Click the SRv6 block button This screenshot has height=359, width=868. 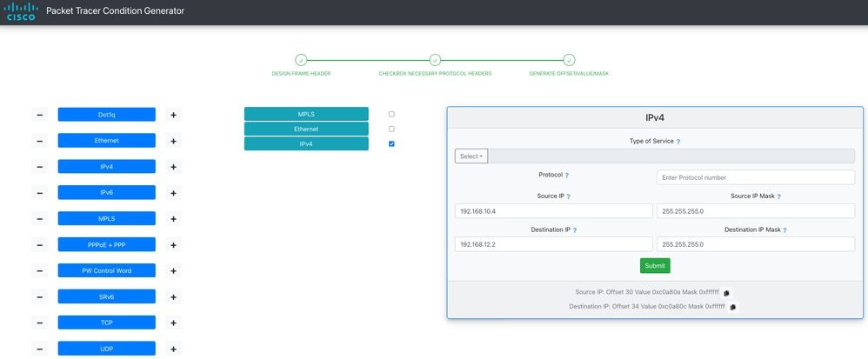click(107, 296)
